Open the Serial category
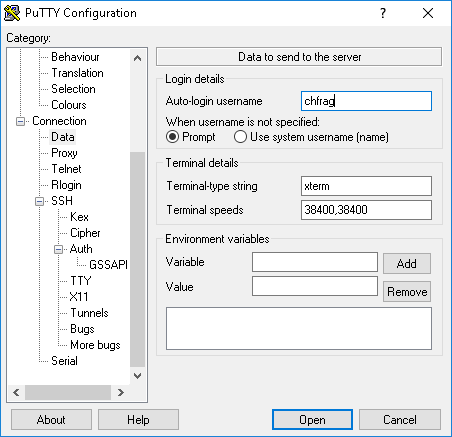 click(64, 361)
